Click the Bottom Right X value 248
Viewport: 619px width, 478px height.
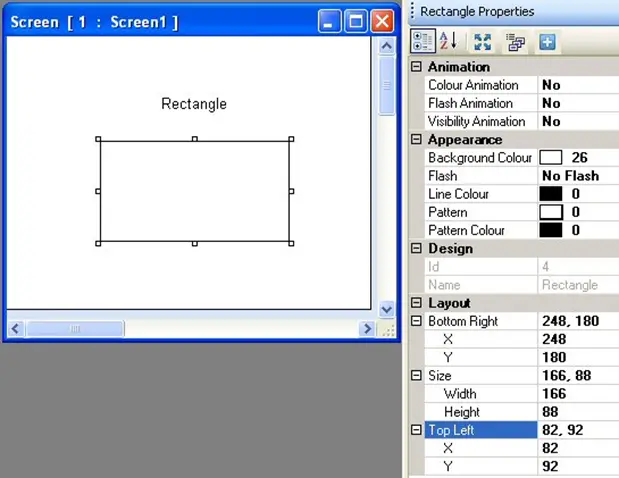[x=554, y=339]
